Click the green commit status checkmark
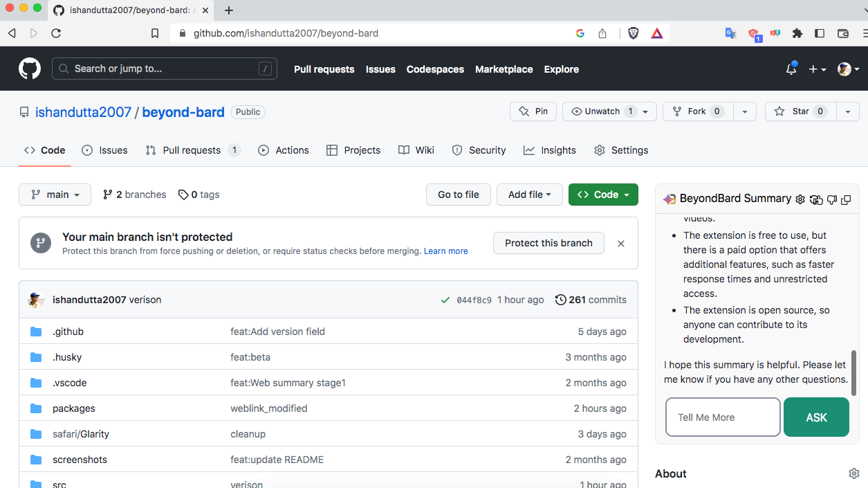Screen dimensions: 868x488 (x=445, y=300)
